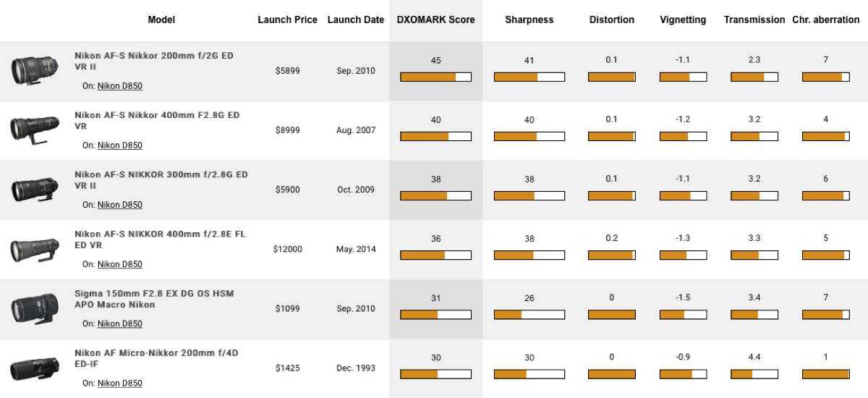The image size is (868, 398).
Task: Sort the table by Launch Price
Action: (287, 20)
